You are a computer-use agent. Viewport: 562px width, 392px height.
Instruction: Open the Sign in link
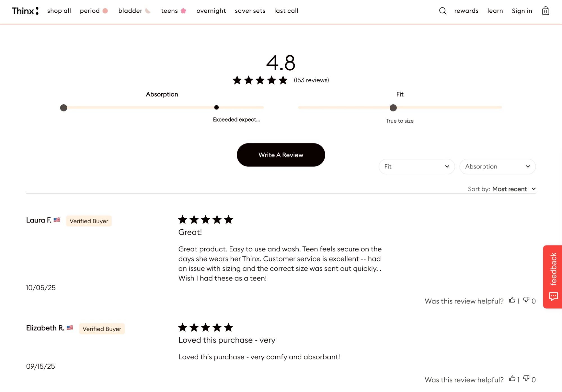[x=522, y=11]
